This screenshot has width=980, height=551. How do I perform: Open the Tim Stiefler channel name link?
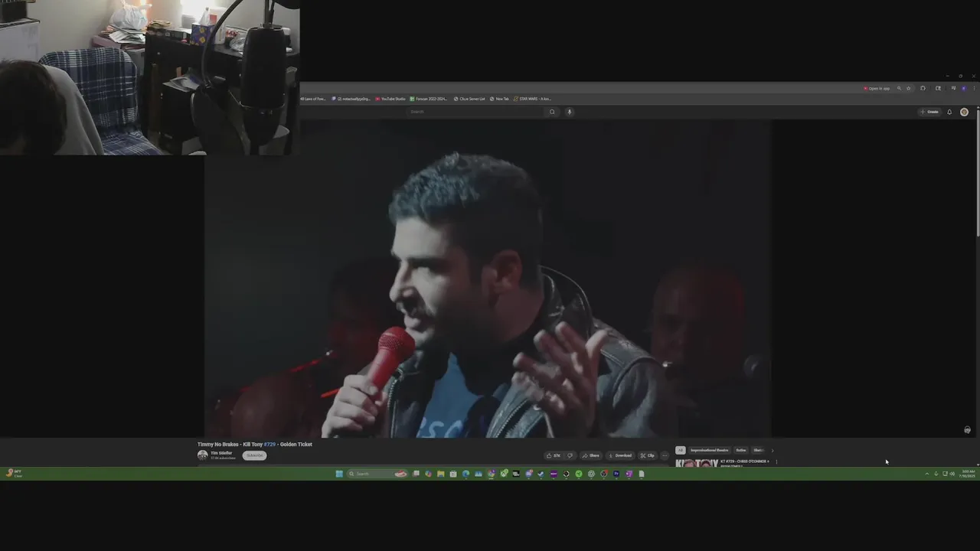(221, 453)
